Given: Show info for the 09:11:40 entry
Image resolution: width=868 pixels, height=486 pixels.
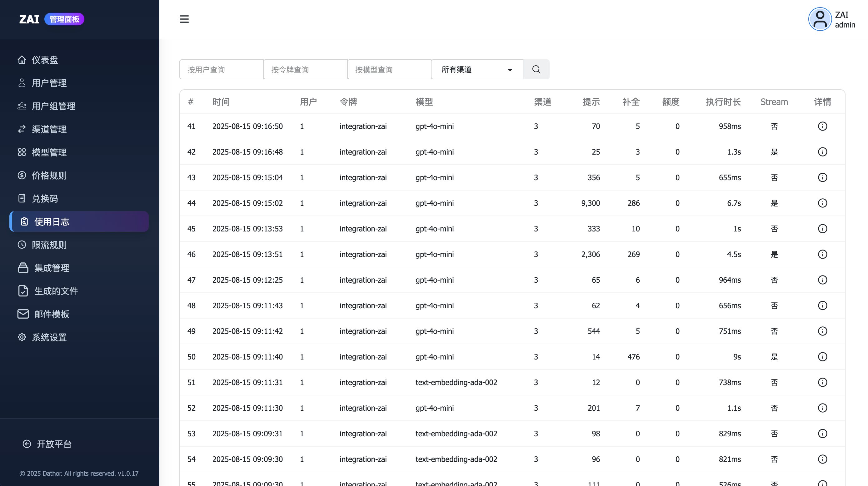Looking at the screenshot, I should click(822, 357).
